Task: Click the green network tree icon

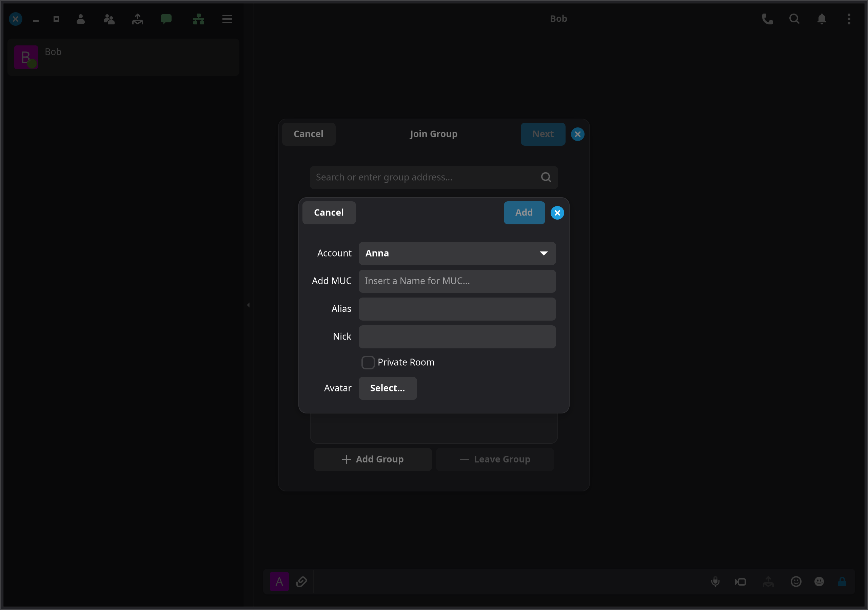Action: point(198,19)
